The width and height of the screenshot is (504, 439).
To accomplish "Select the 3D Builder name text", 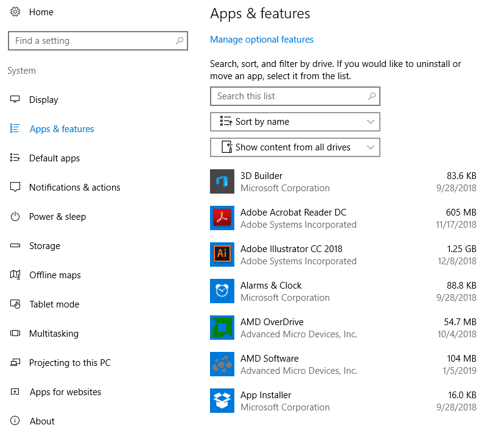I will point(261,176).
